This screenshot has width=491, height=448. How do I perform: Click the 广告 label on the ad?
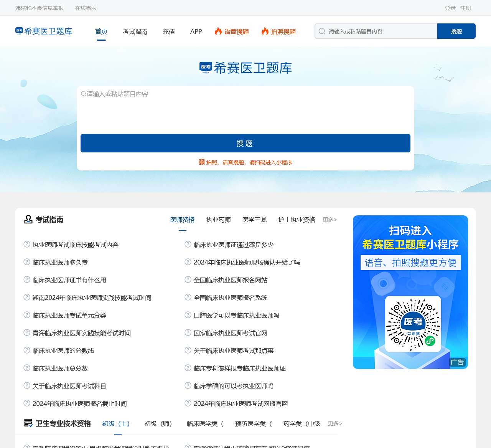457,362
